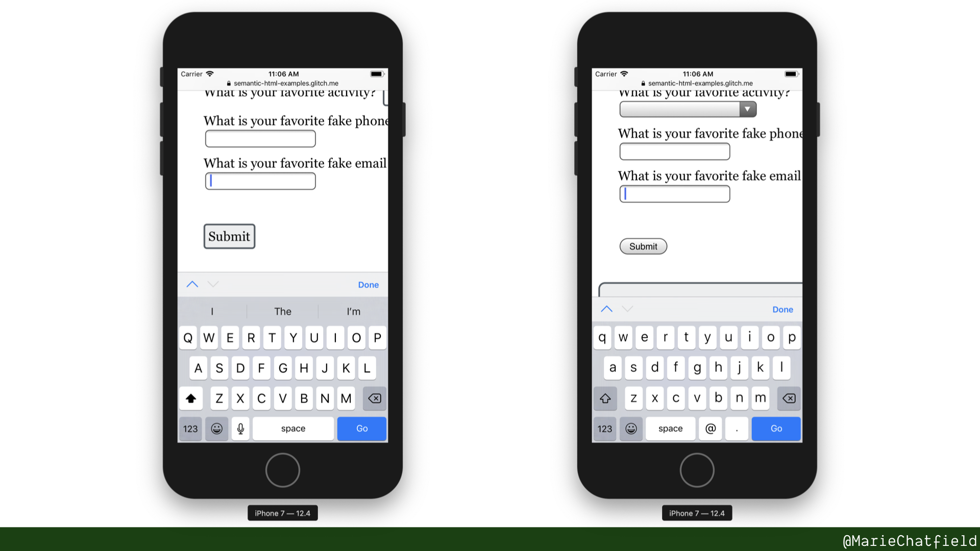Viewport: 980px width, 551px height.
Task: Tap the microphone icon on left keyboard
Action: pyautogui.click(x=240, y=429)
